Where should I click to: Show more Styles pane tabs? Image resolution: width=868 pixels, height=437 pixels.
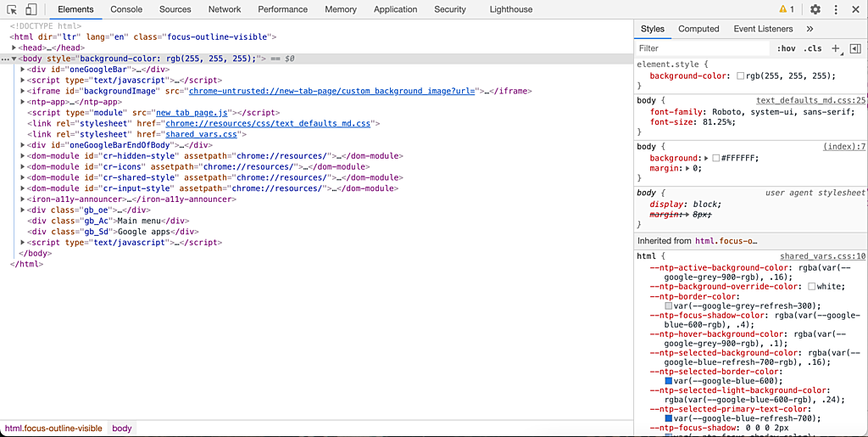pyautogui.click(x=810, y=29)
